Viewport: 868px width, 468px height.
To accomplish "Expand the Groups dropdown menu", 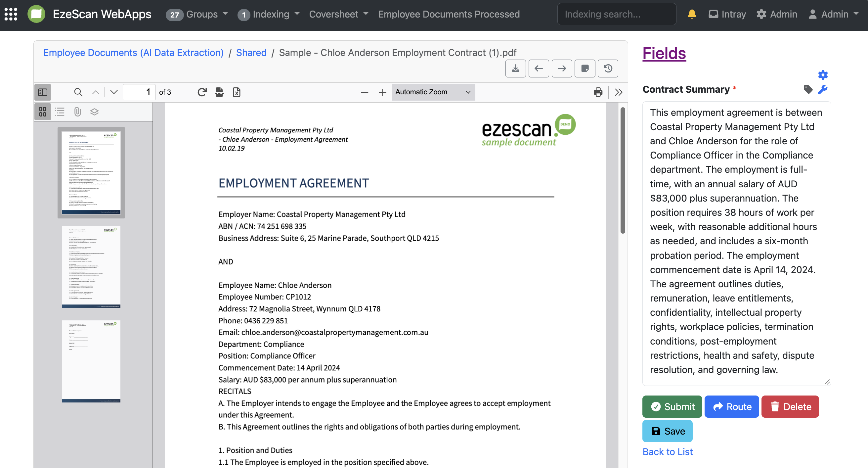I will coord(197,14).
